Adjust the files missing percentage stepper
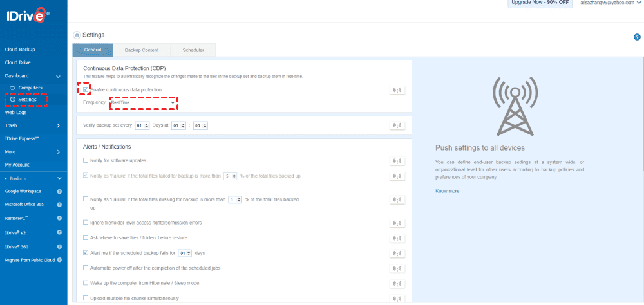 point(235,199)
